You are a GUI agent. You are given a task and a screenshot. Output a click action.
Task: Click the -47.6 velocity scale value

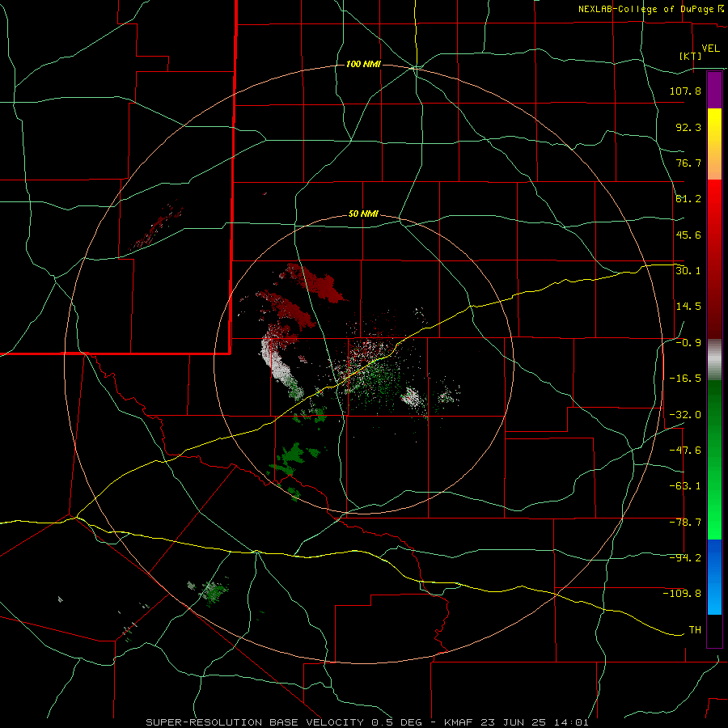685,451
